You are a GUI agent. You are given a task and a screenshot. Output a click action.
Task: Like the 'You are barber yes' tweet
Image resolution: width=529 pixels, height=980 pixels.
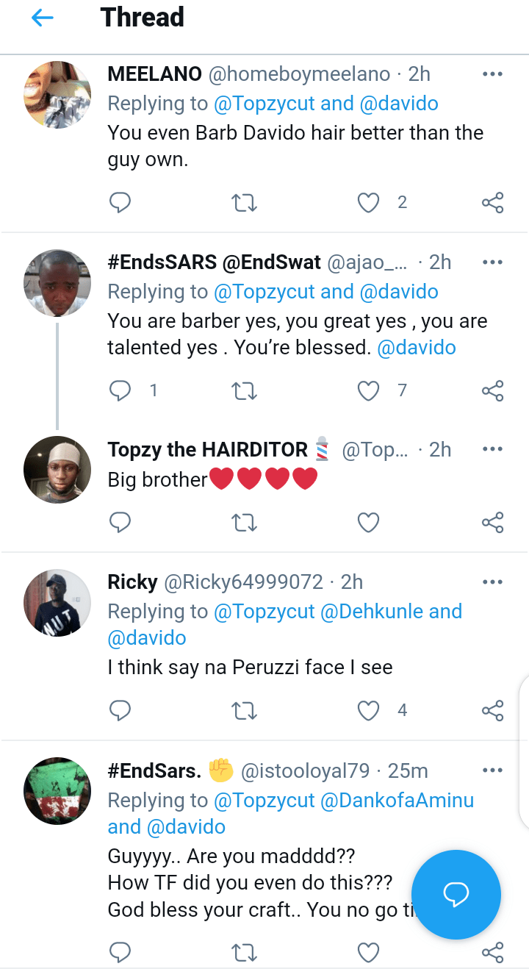(368, 390)
